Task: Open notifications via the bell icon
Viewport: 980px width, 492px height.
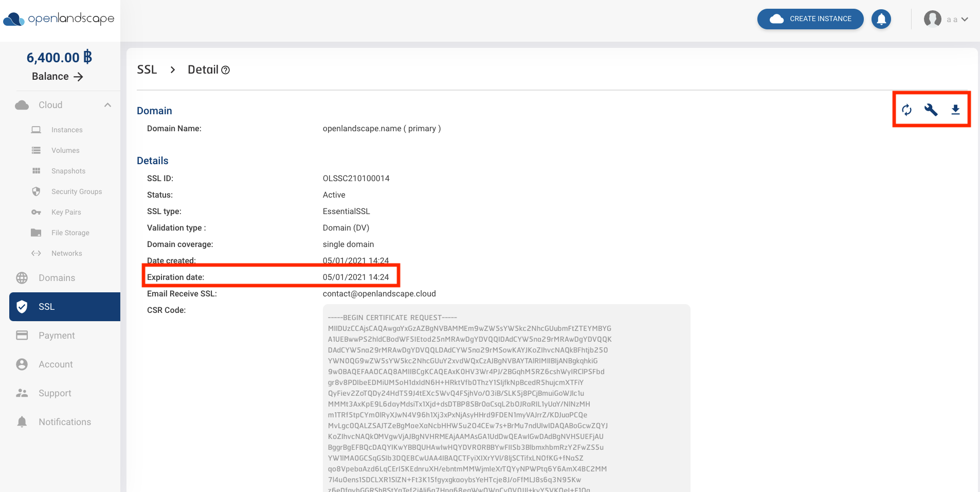Action: (880, 19)
